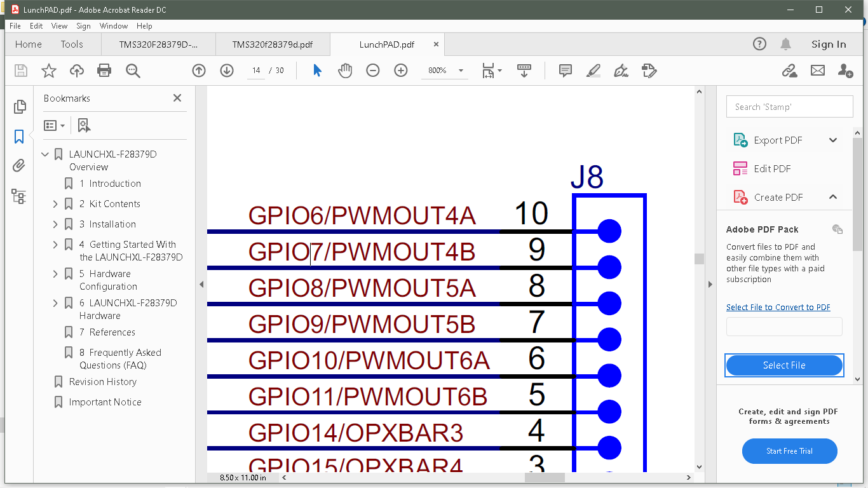Open the fit page options arrow
868x488 pixels.
point(499,71)
